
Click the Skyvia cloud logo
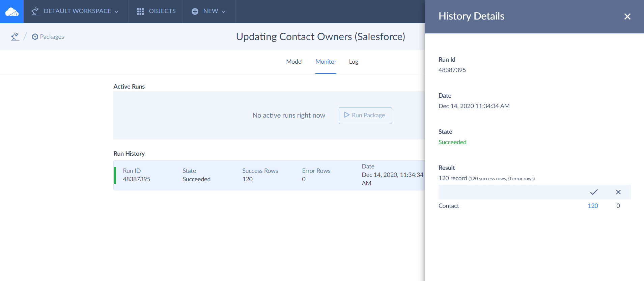tap(12, 12)
